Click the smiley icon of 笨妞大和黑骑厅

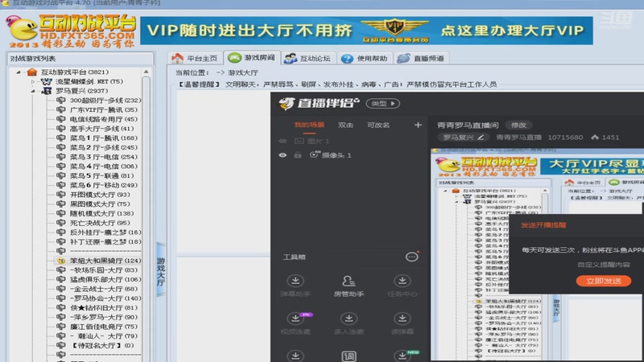pyautogui.click(x=61, y=261)
